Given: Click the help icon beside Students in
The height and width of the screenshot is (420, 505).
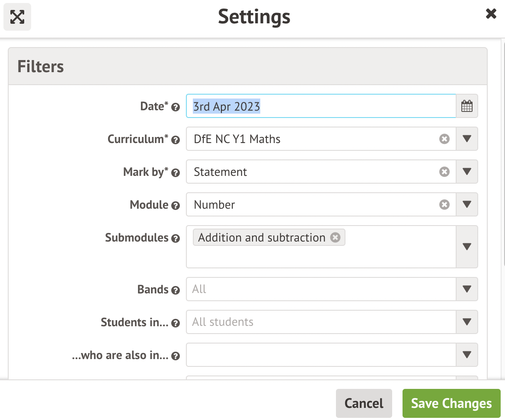Looking at the screenshot, I should coord(176,323).
